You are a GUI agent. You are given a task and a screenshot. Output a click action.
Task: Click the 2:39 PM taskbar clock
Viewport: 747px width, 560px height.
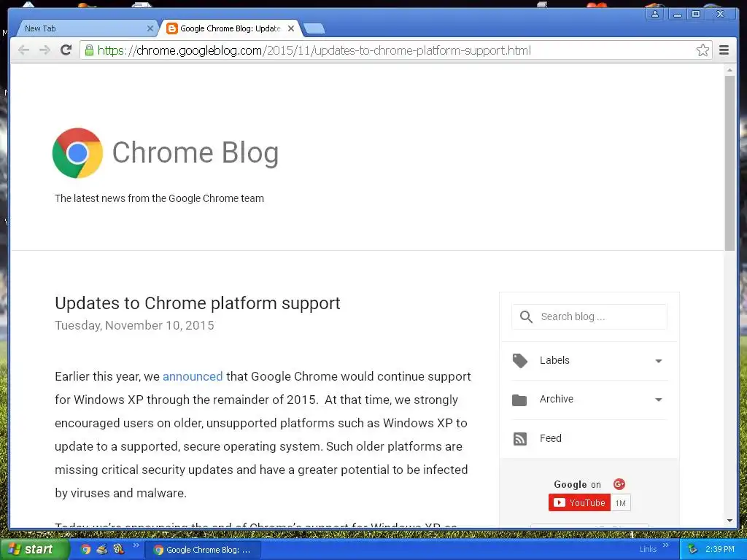tap(720, 550)
